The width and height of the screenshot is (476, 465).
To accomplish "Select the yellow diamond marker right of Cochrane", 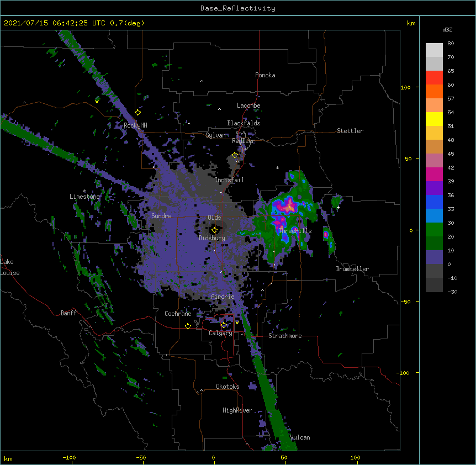I will point(188,326).
